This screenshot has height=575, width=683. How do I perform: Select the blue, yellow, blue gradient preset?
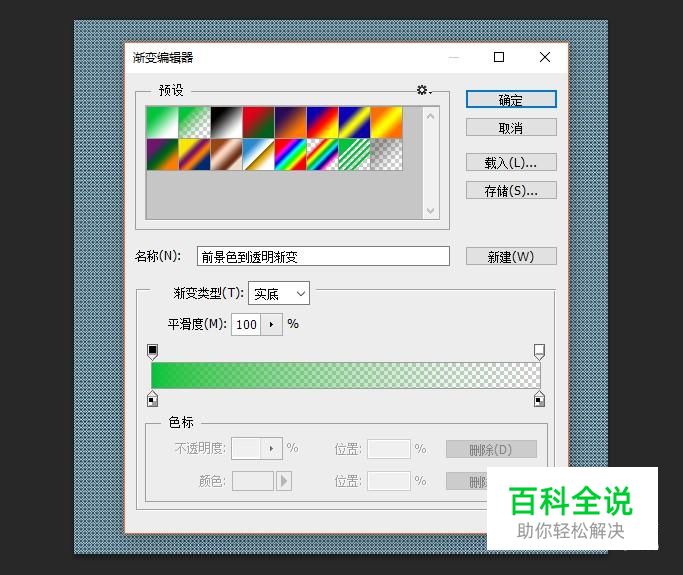(x=355, y=122)
